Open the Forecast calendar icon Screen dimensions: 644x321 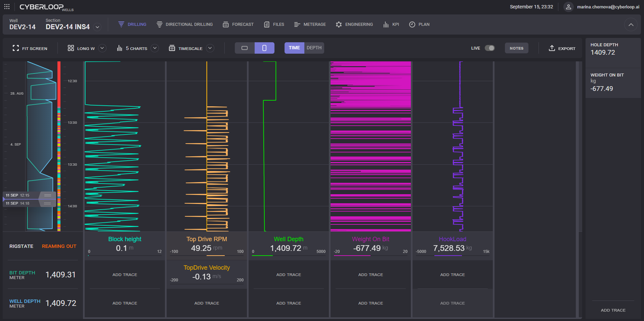(226, 24)
